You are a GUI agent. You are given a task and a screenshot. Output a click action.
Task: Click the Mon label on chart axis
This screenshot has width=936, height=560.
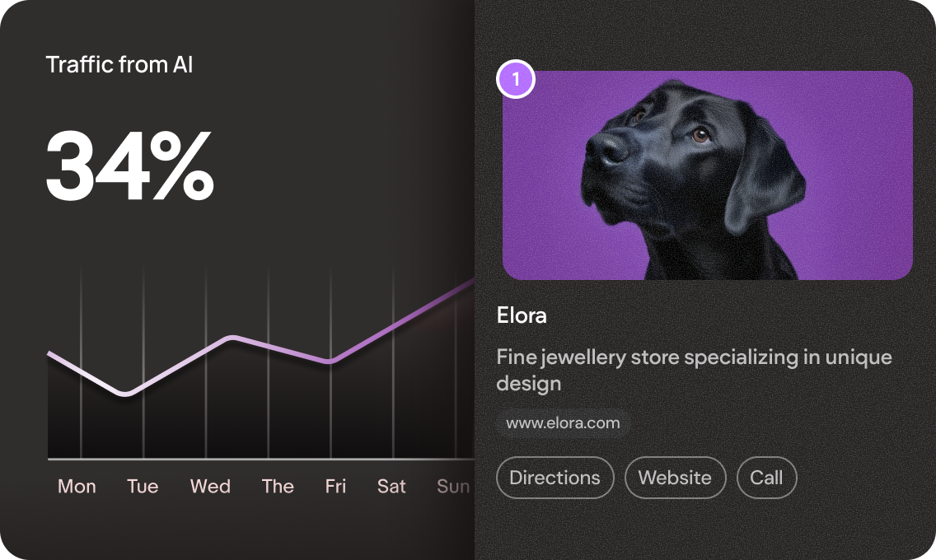[x=77, y=487]
